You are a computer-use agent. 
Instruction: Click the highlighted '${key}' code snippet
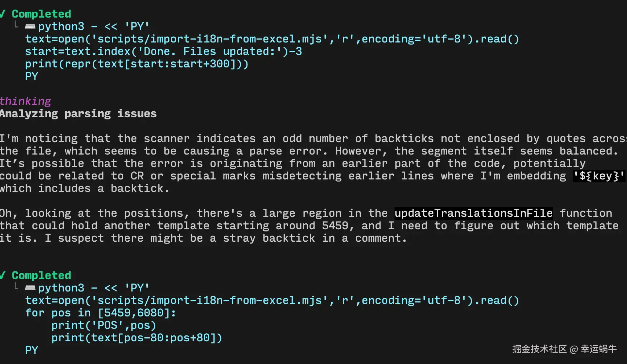pyautogui.click(x=599, y=176)
